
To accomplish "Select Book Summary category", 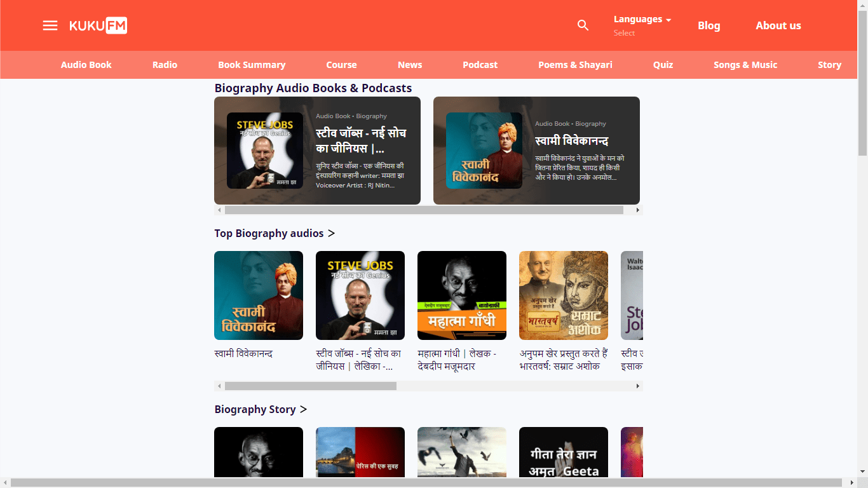I will click(x=252, y=65).
